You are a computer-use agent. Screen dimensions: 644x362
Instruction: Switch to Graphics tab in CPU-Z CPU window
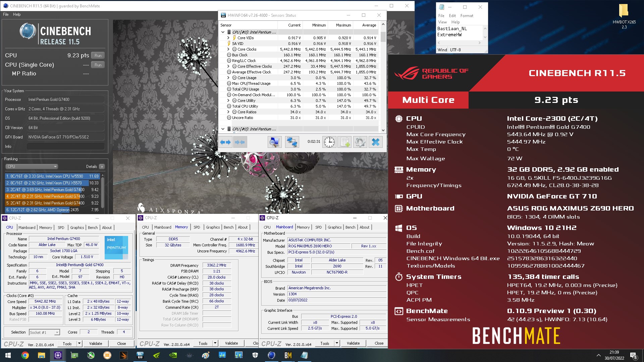pyautogui.click(x=77, y=228)
